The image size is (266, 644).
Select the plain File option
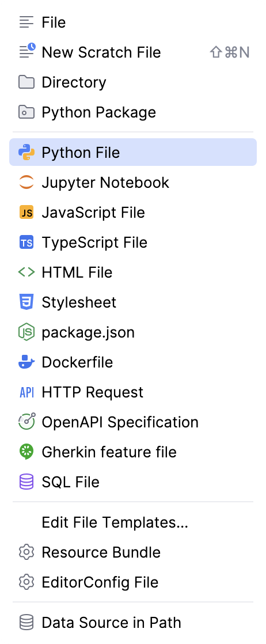(x=133, y=22)
